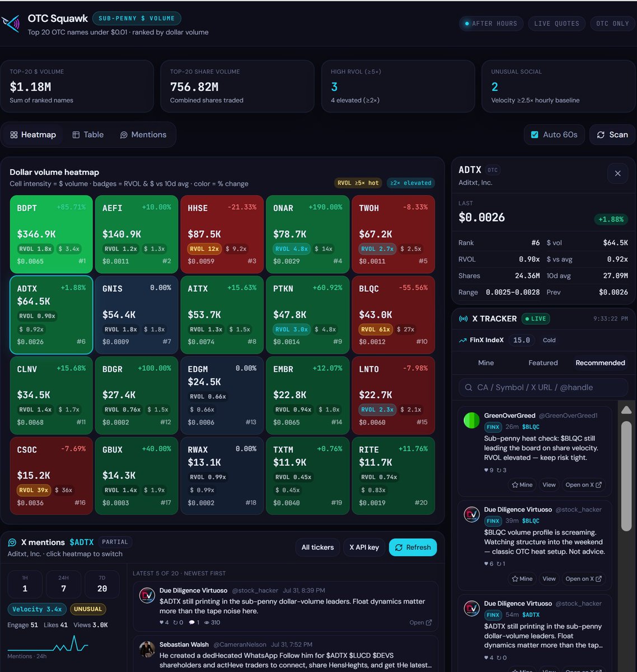
Task: Click the Sebastian Walsh avatar
Action: click(x=147, y=649)
